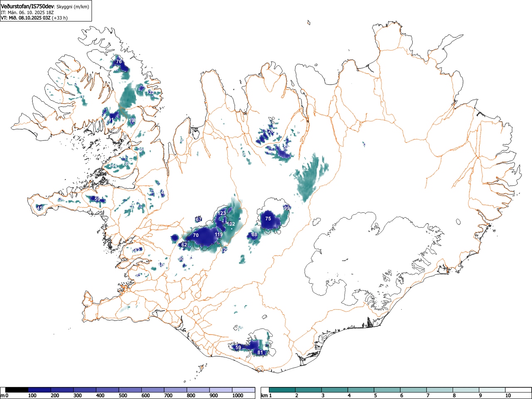Click the '90' visibility value on the map
This screenshot has width=532, height=399.
point(181,259)
